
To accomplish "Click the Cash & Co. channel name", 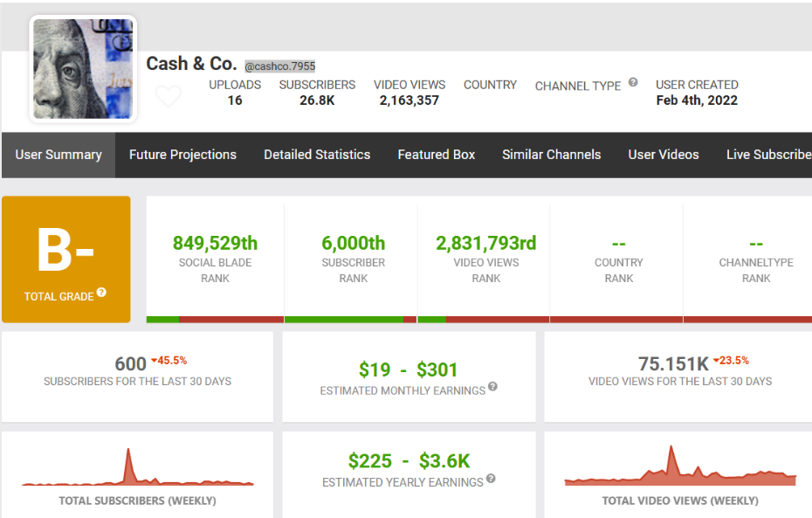I will coord(191,64).
